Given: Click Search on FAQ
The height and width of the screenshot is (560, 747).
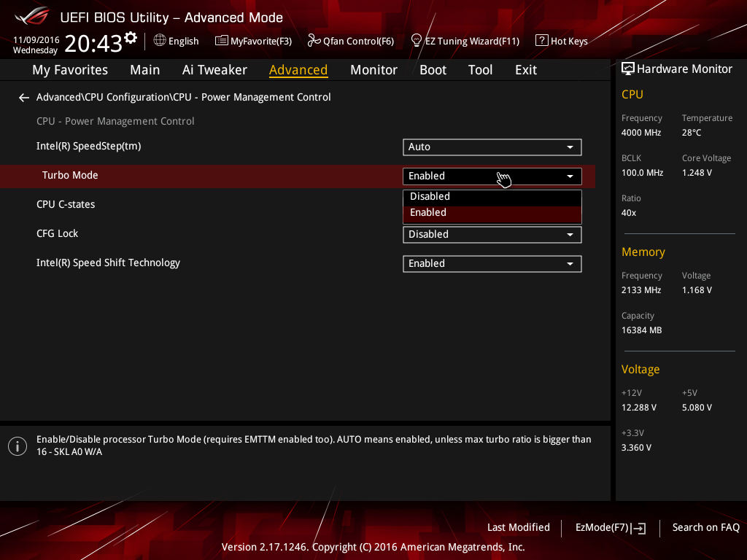Looking at the screenshot, I should (705, 528).
